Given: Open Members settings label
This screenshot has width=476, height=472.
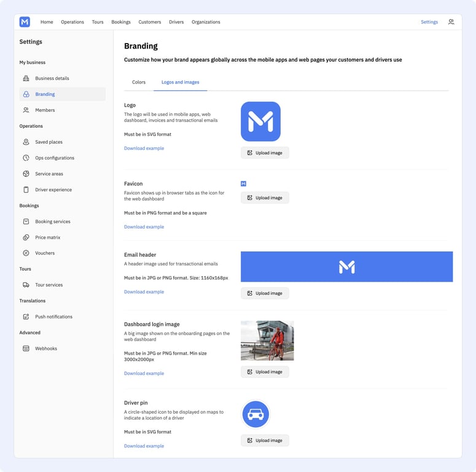Looking at the screenshot, I should 45,110.
